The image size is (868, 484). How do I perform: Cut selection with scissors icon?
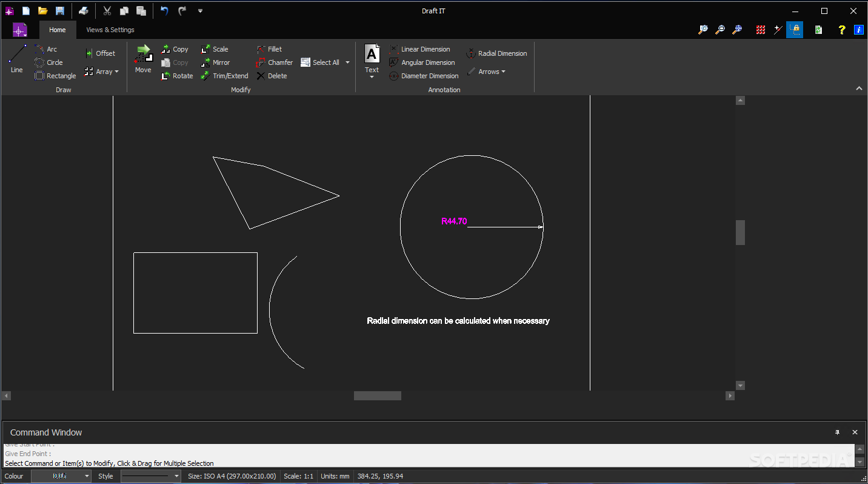click(107, 11)
